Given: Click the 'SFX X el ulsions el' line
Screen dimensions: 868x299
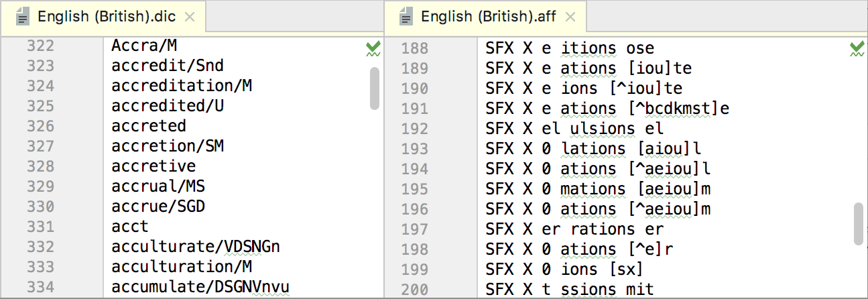Looking at the screenshot, I should point(574,129).
